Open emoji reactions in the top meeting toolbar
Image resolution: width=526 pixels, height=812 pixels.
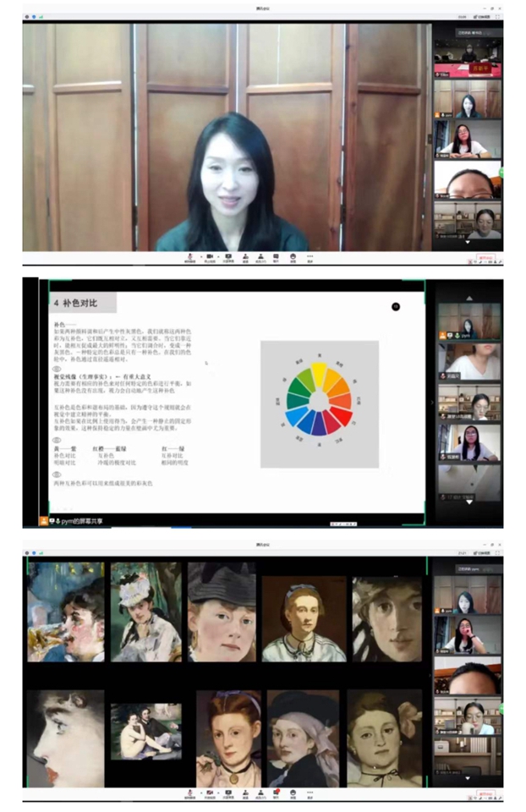(293, 257)
